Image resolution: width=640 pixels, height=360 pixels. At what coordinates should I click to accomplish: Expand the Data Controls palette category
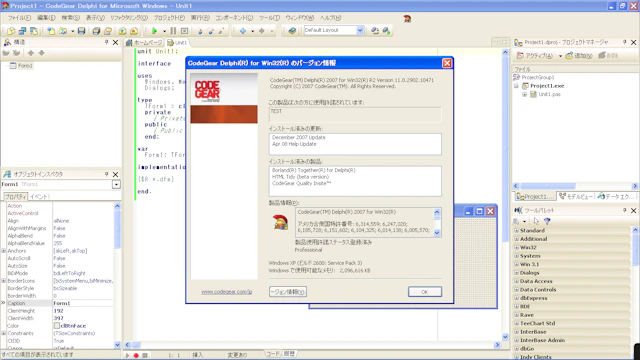click(516, 290)
